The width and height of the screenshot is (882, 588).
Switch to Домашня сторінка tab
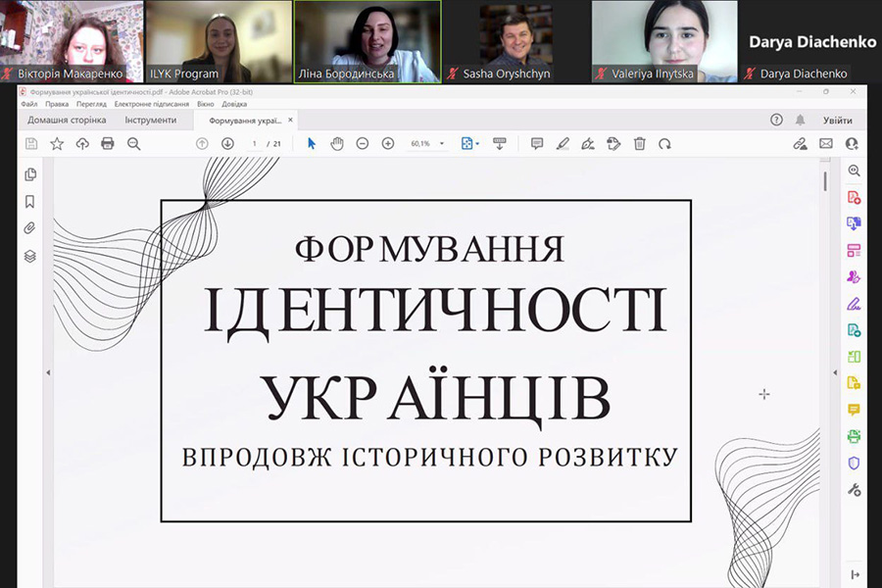67,120
